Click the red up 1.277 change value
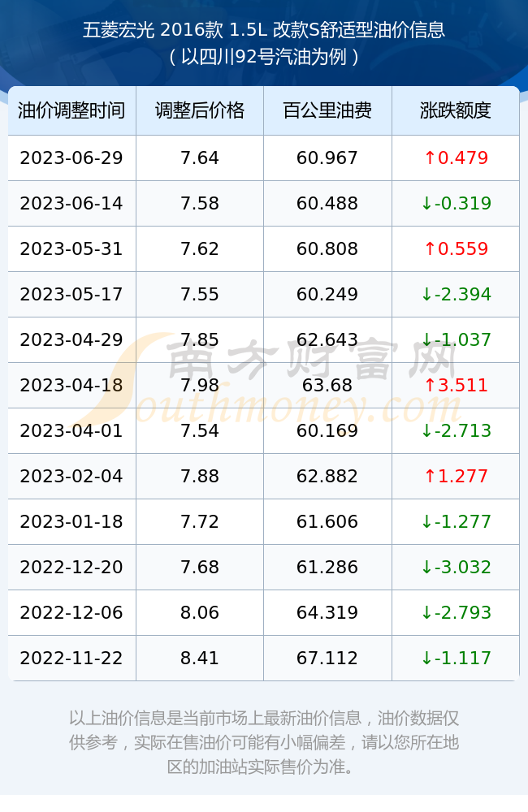 [x=456, y=477]
